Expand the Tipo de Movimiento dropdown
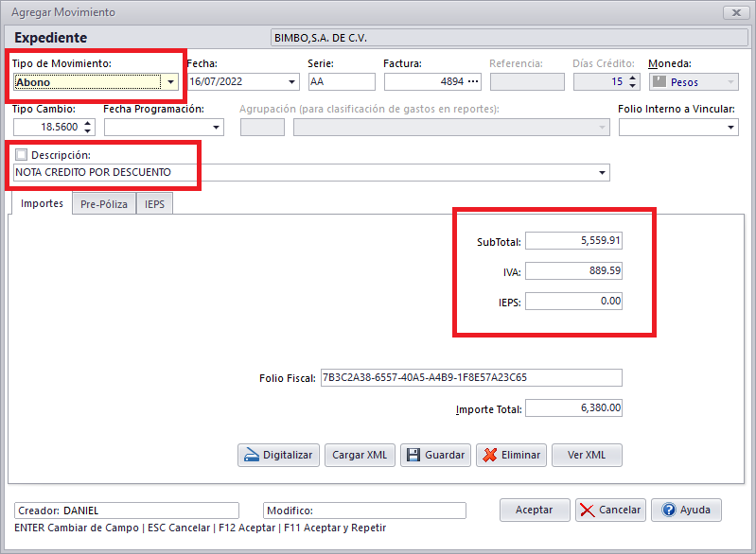Image resolution: width=756 pixels, height=554 pixels. (170, 82)
